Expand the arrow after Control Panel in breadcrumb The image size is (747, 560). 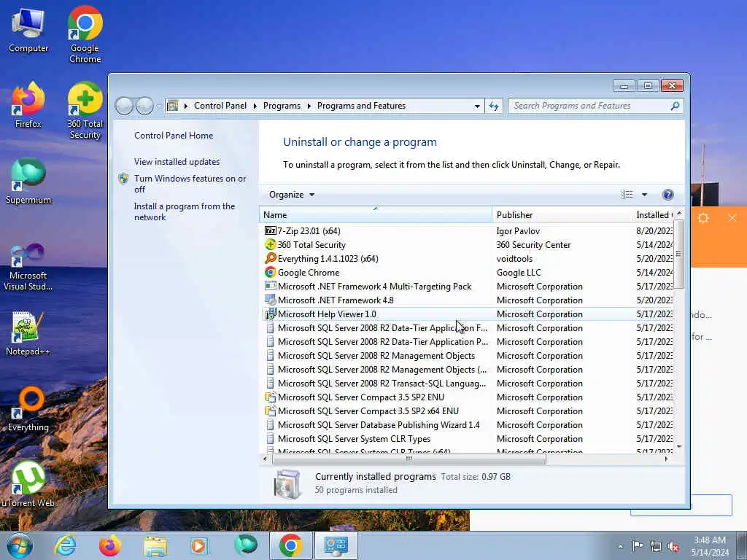point(255,106)
